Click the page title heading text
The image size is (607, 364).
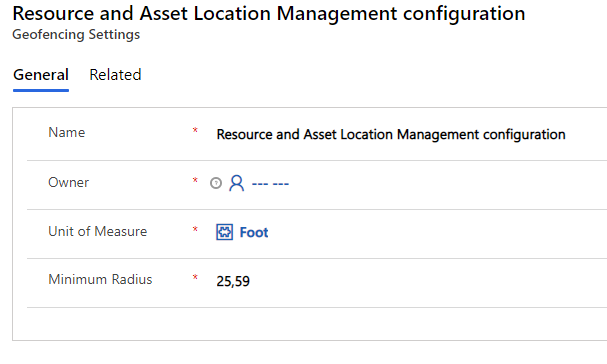click(x=269, y=14)
